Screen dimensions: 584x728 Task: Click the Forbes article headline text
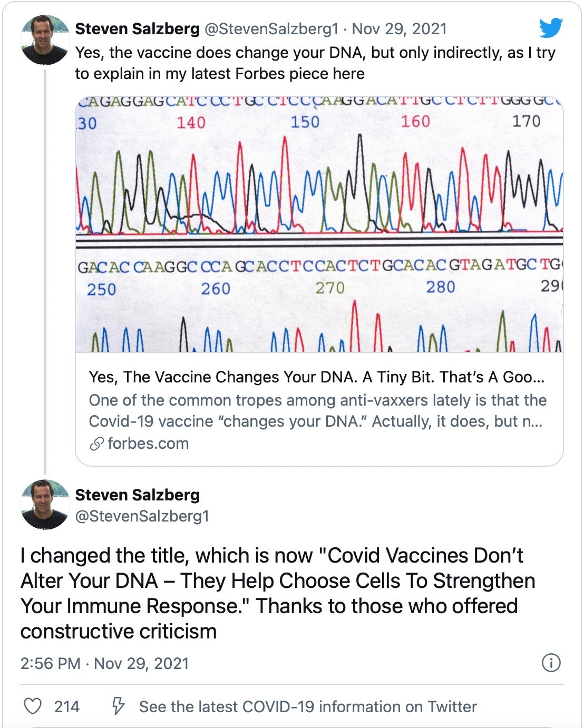[316, 377]
